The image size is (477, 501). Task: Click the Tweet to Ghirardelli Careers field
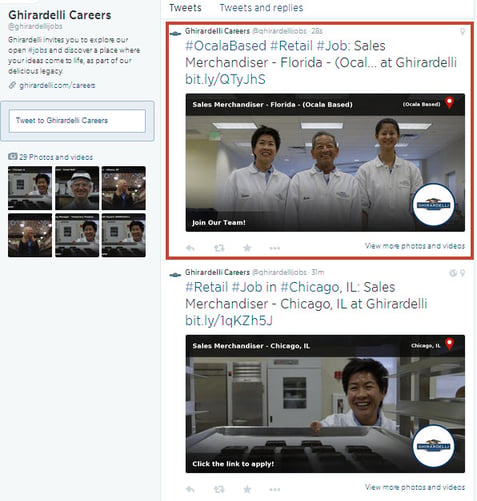(77, 121)
